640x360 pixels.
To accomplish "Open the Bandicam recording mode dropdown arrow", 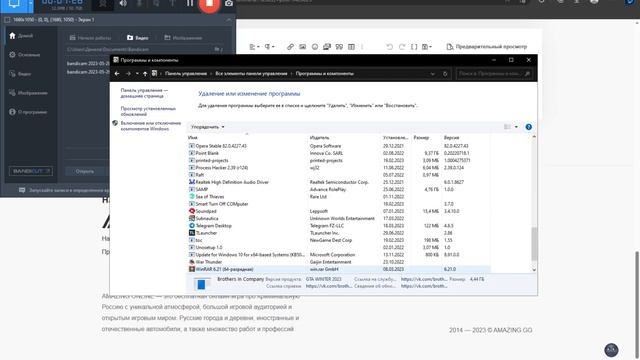I will tap(30, 4).
